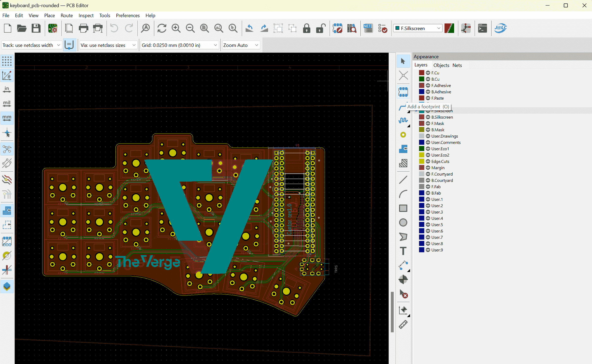592x364 pixels.
Task: Click the Layers tab
Action: [x=420, y=65]
